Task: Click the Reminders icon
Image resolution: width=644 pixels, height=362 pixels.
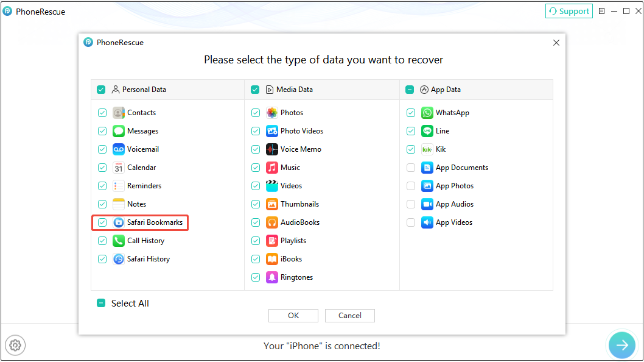Action: pyautogui.click(x=119, y=186)
